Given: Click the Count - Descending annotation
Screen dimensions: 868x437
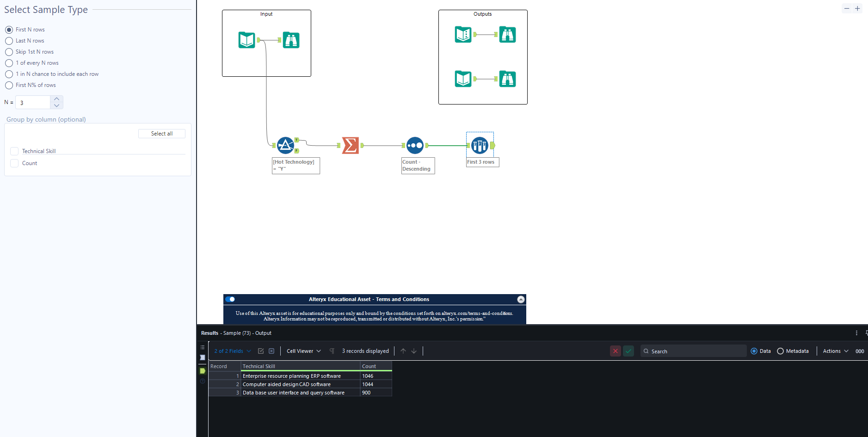Looking at the screenshot, I should [x=418, y=166].
